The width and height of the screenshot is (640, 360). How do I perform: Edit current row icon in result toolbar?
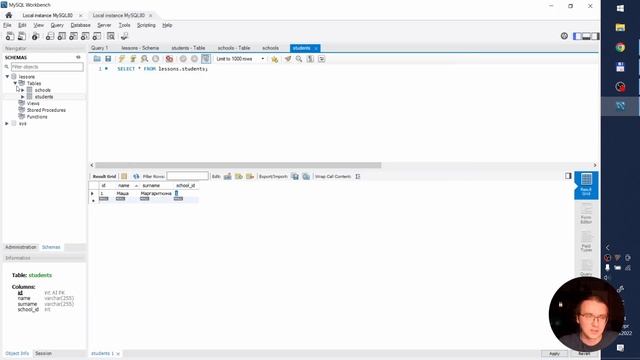pyautogui.click(x=228, y=176)
